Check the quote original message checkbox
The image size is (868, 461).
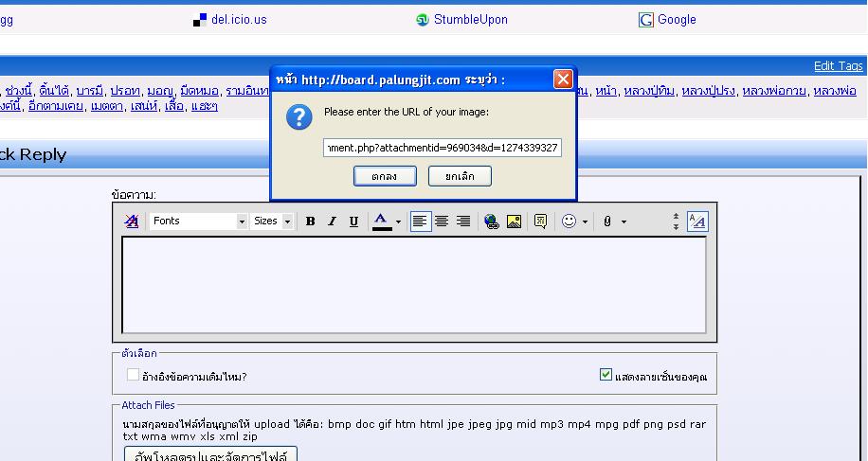click(x=134, y=376)
